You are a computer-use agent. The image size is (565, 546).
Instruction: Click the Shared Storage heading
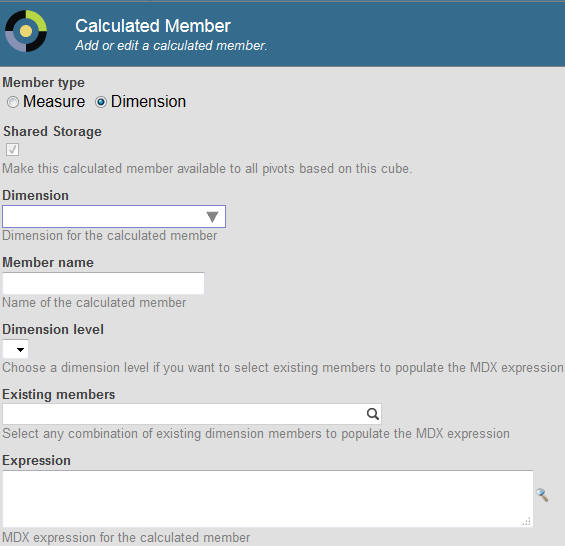(53, 131)
